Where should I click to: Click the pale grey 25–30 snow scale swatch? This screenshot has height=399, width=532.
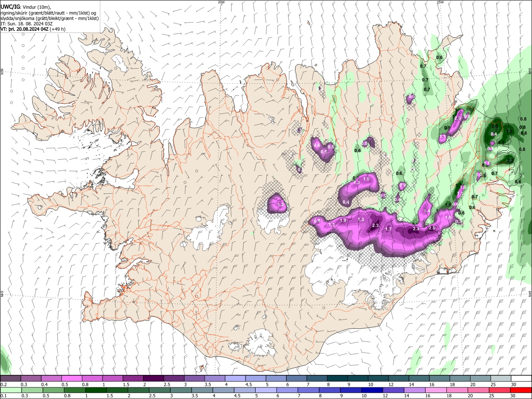(x=500, y=378)
